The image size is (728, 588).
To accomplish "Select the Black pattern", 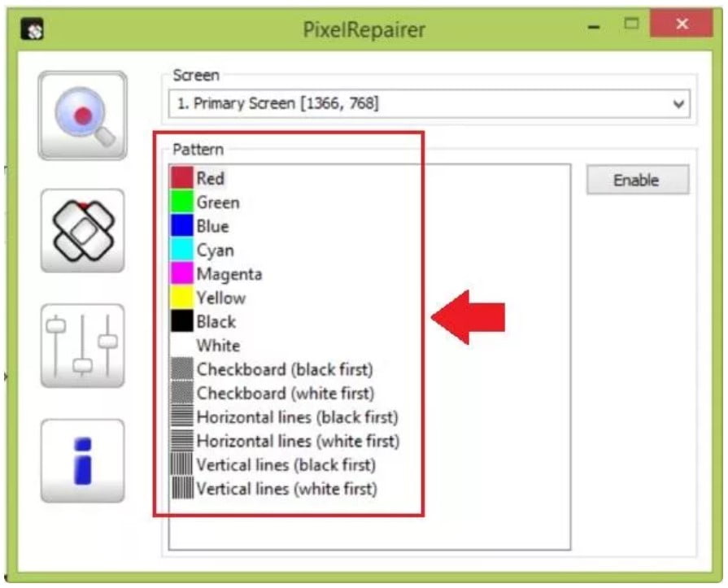I will [x=203, y=321].
